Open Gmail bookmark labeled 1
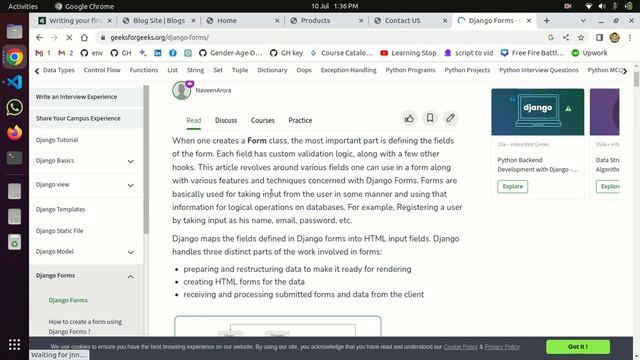This screenshot has height=360, width=640. [43, 53]
